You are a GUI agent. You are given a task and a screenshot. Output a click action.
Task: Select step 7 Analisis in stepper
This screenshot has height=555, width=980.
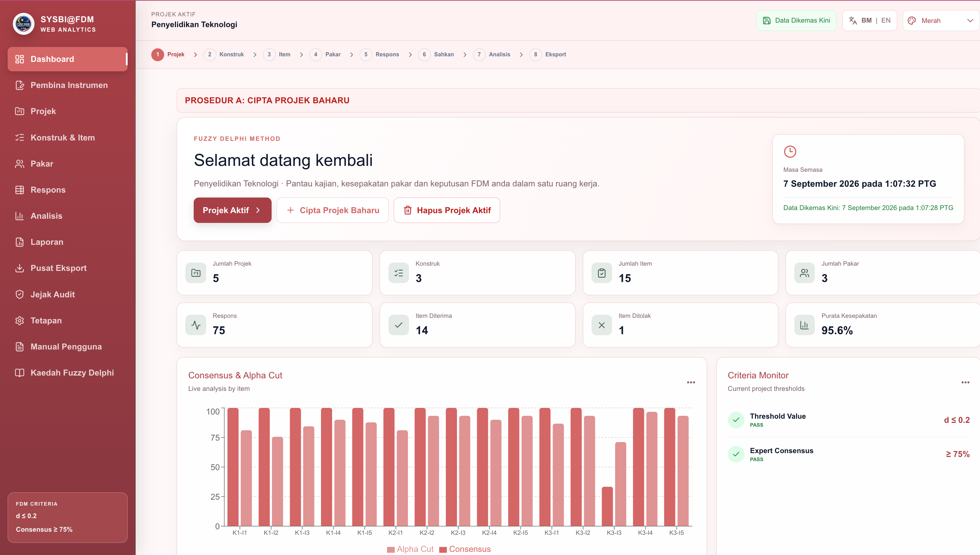pos(492,55)
